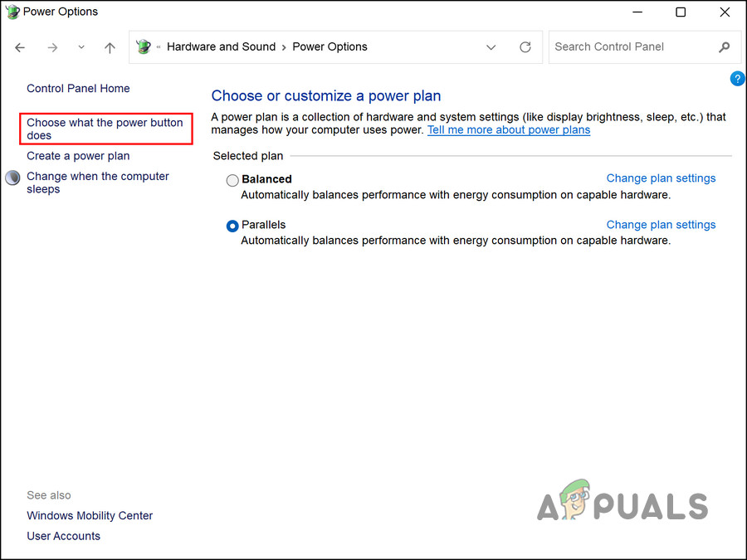This screenshot has height=560, width=747.
Task: Open the address bar history dropdown
Action: point(491,47)
